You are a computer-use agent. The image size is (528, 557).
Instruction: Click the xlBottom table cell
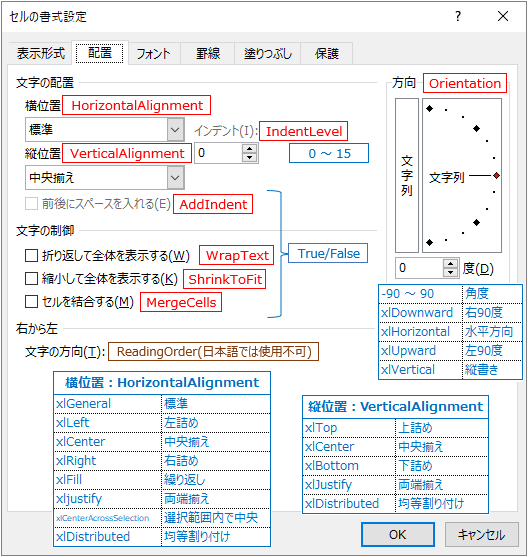[x=349, y=466]
